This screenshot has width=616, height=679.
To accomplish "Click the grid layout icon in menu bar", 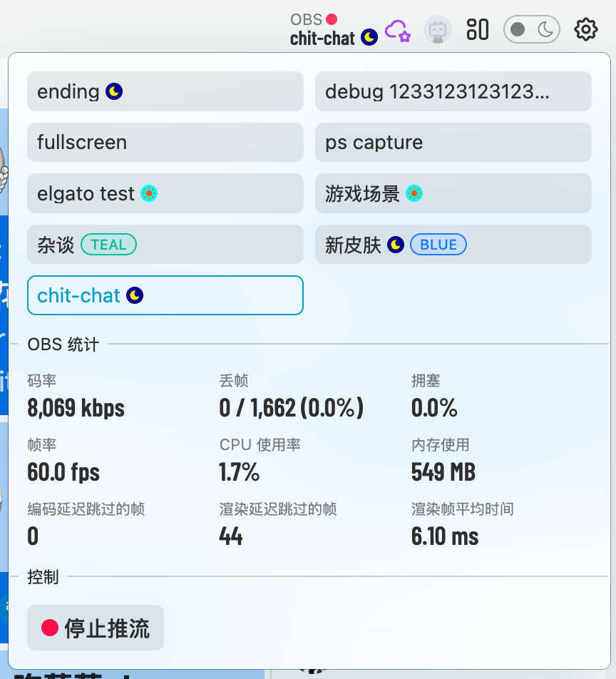I will (477, 29).
